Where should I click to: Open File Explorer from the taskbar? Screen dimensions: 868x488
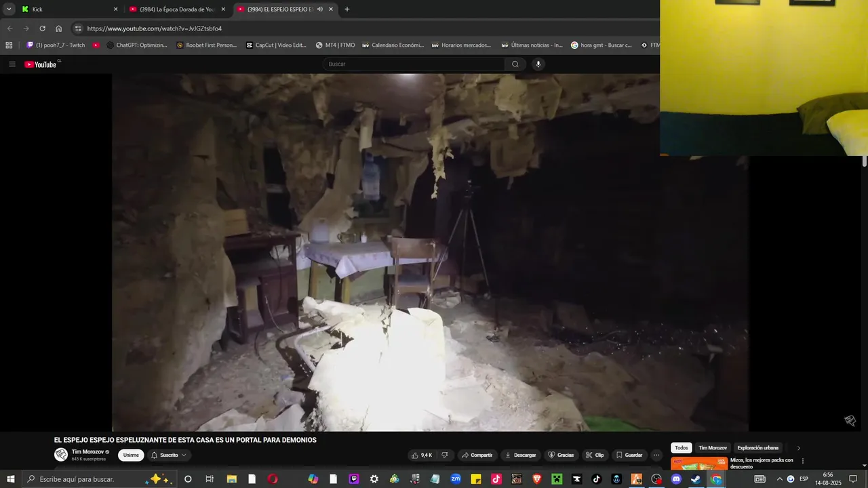[231, 479]
